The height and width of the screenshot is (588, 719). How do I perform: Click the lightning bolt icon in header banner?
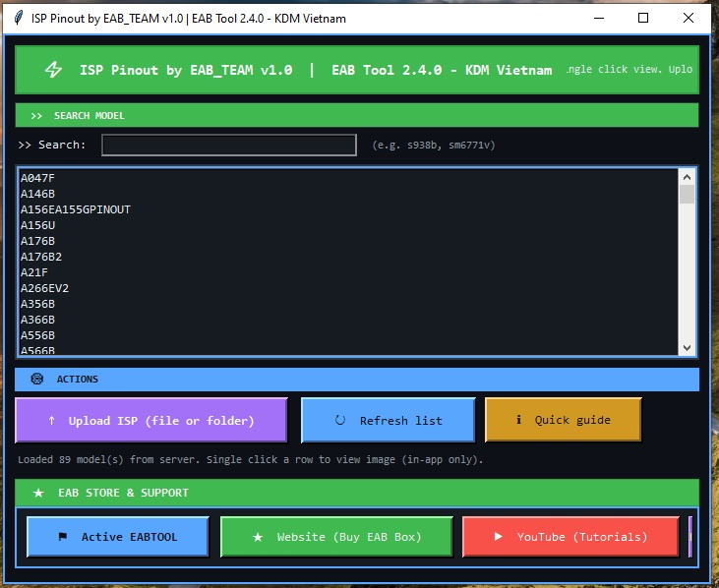(x=54, y=71)
